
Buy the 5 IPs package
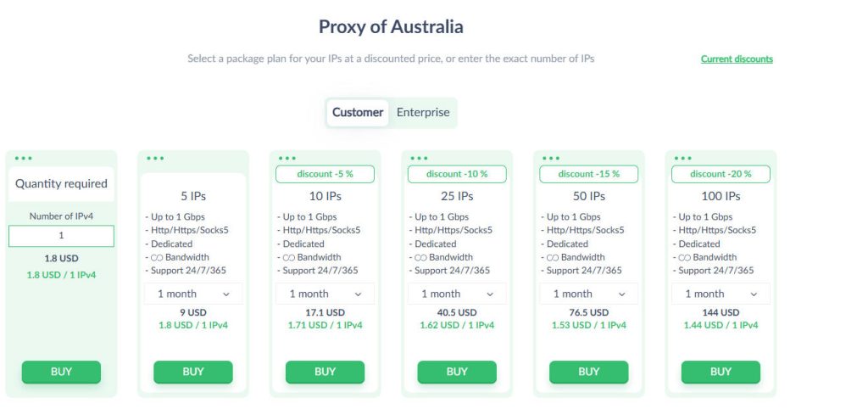pyautogui.click(x=193, y=372)
